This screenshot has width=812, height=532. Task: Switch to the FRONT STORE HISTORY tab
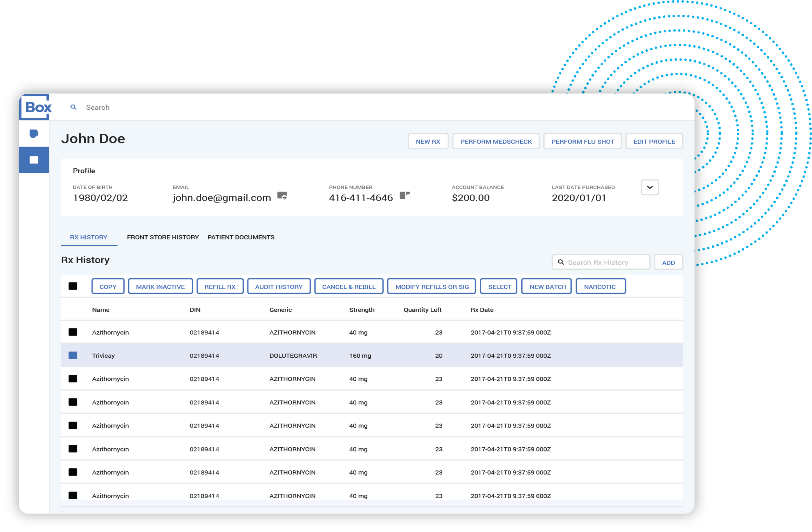point(163,237)
